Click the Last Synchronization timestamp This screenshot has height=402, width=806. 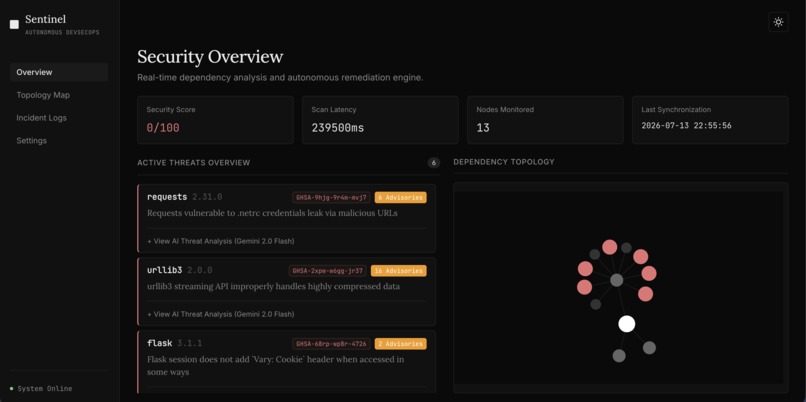click(x=686, y=126)
